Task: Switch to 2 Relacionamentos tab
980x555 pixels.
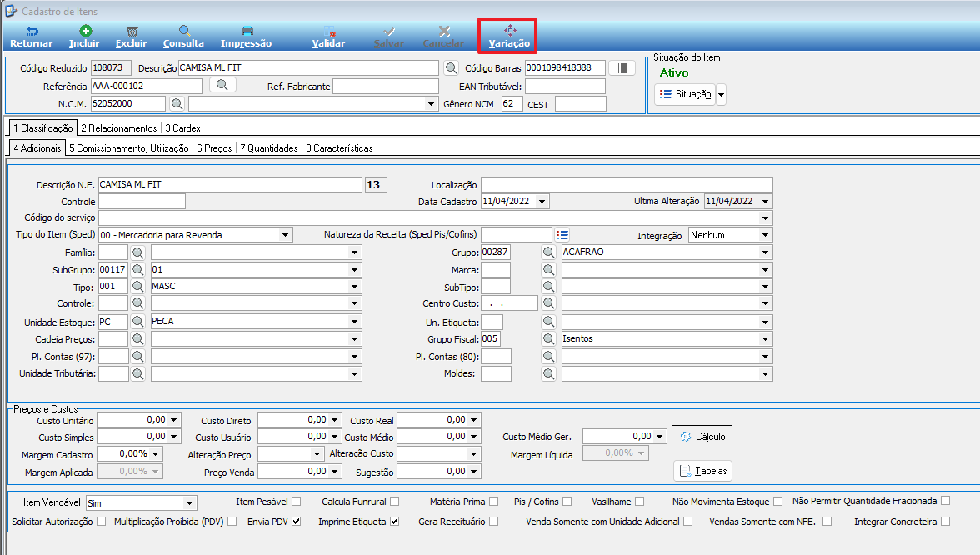Action: tap(118, 128)
